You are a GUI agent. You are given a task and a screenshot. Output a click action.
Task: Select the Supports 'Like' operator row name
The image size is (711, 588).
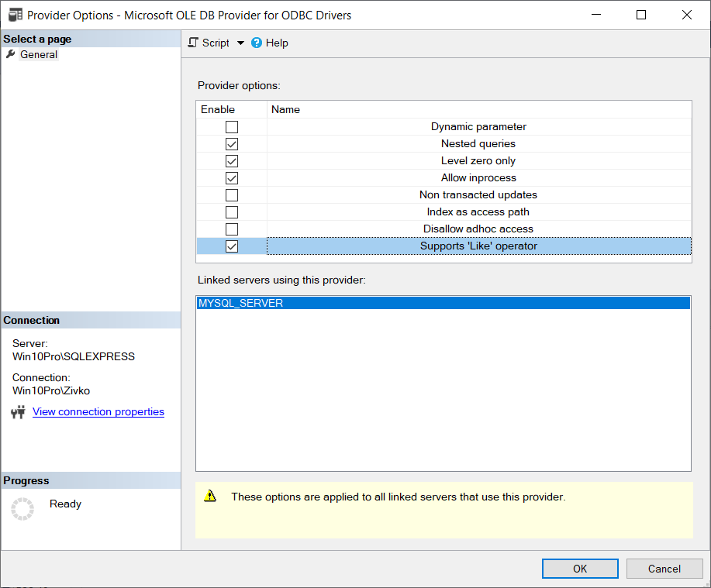pos(479,246)
